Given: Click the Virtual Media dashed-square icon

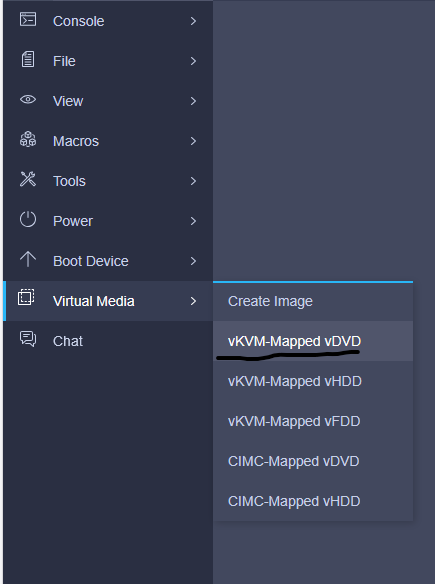Looking at the screenshot, I should 26,298.
